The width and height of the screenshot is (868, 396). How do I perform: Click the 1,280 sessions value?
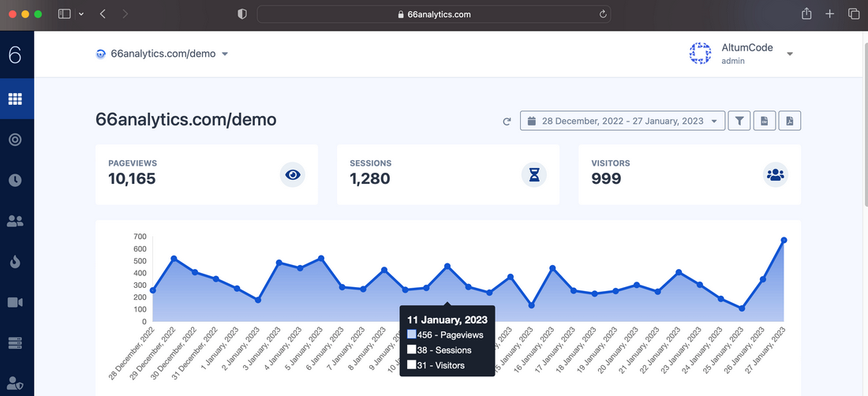370,178
